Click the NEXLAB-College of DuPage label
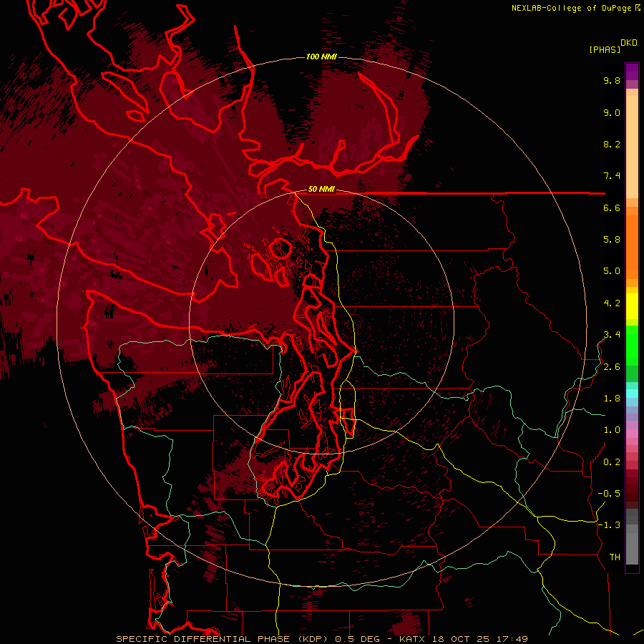The image size is (644, 644). point(573,8)
